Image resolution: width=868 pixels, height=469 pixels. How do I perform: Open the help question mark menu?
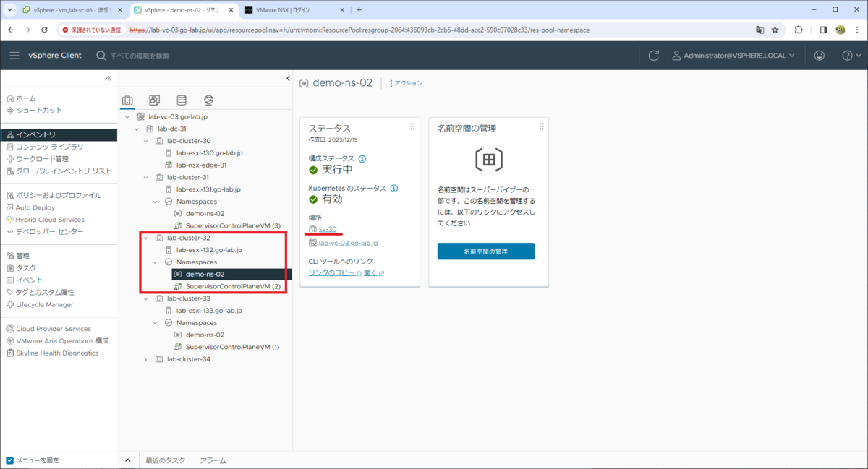click(851, 56)
